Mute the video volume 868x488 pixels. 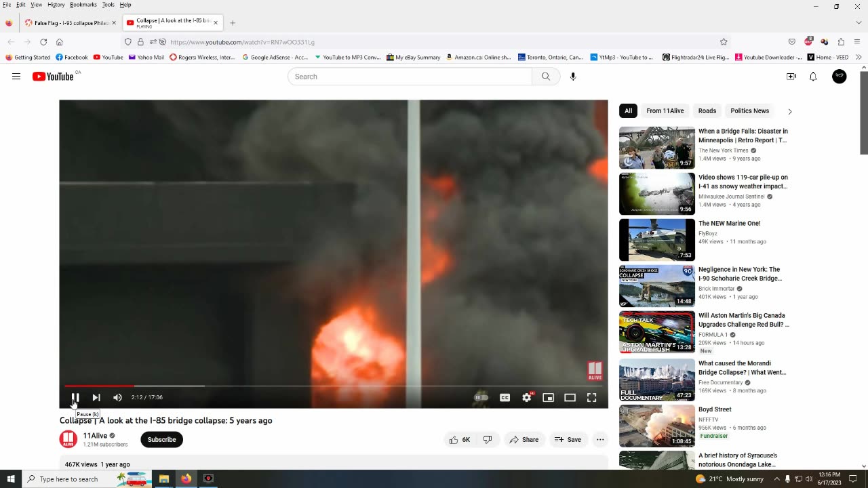(x=117, y=398)
